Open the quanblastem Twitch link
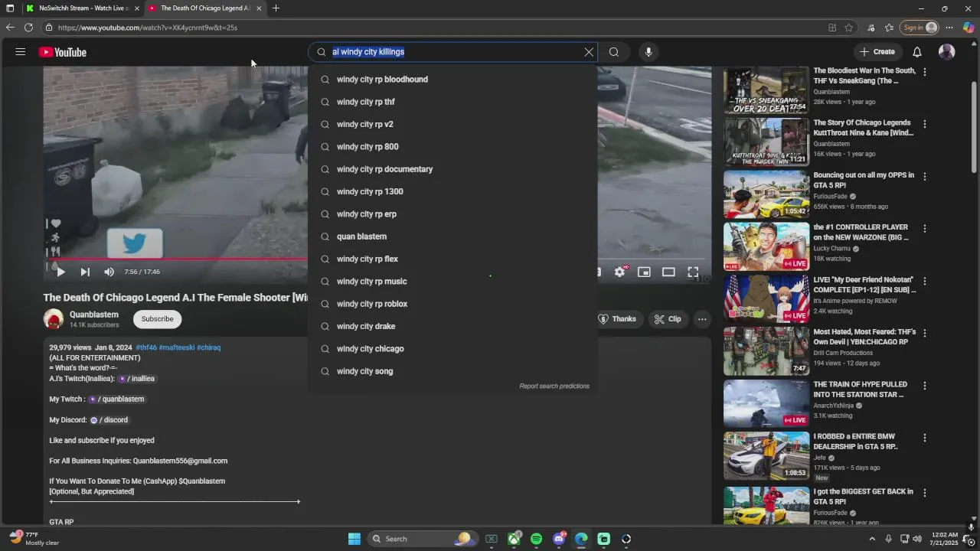Image resolution: width=980 pixels, height=551 pixels. click(x=116, y=399)
